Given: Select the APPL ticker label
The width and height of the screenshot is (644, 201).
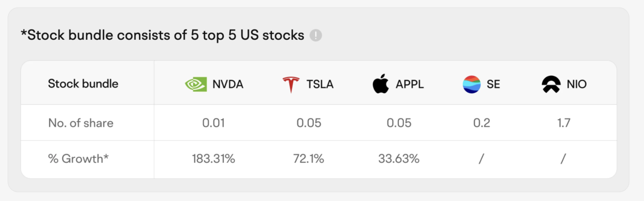Looking at the screenshot, I should (409, 85).
